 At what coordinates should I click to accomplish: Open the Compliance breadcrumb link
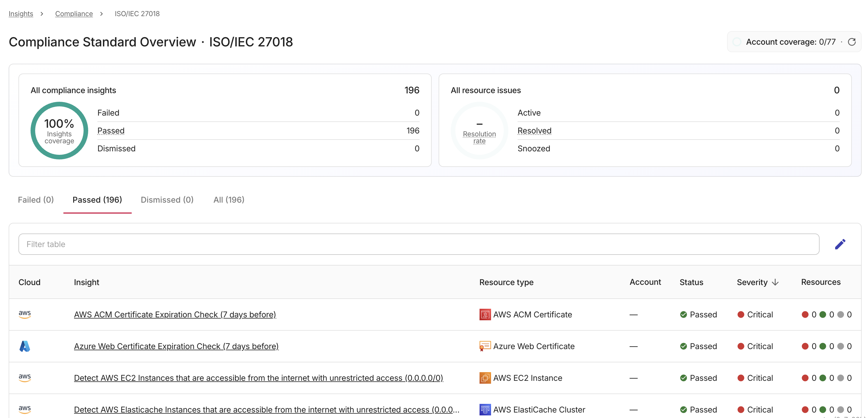pyautogui.click(x=74, y=14)
